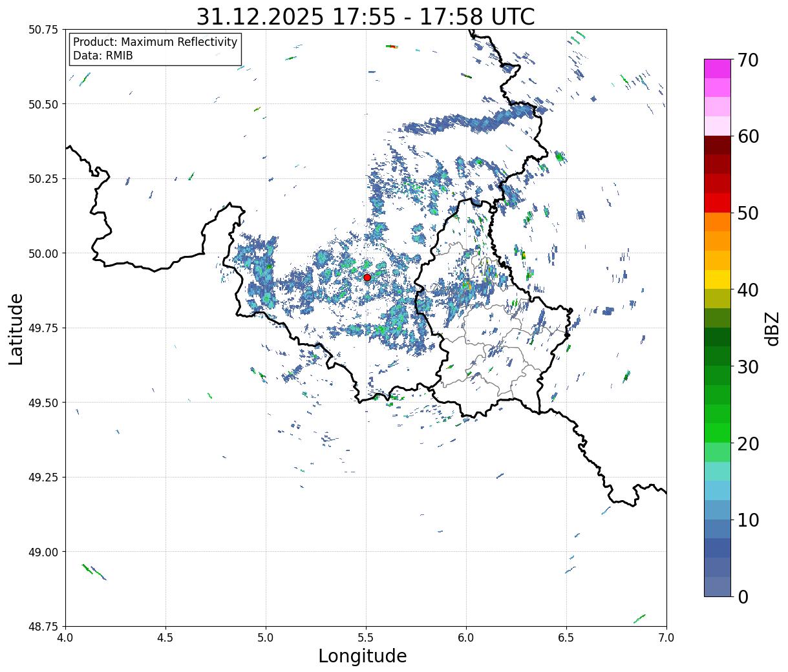Select the 'Product: Maximum Reflectivity' legend text
The height and width of the screenshot is (672, 788).
pos(155,42)
